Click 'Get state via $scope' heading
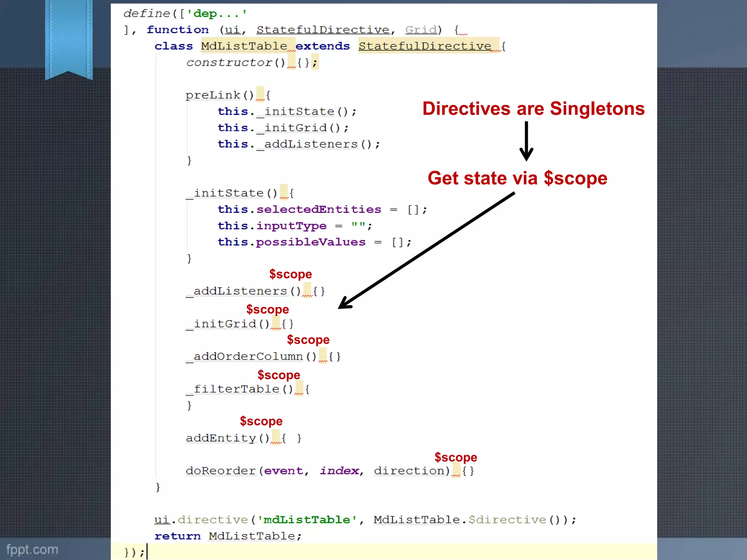Image resolution: width=747 pixels, height=560 pixels. [517, 178]
